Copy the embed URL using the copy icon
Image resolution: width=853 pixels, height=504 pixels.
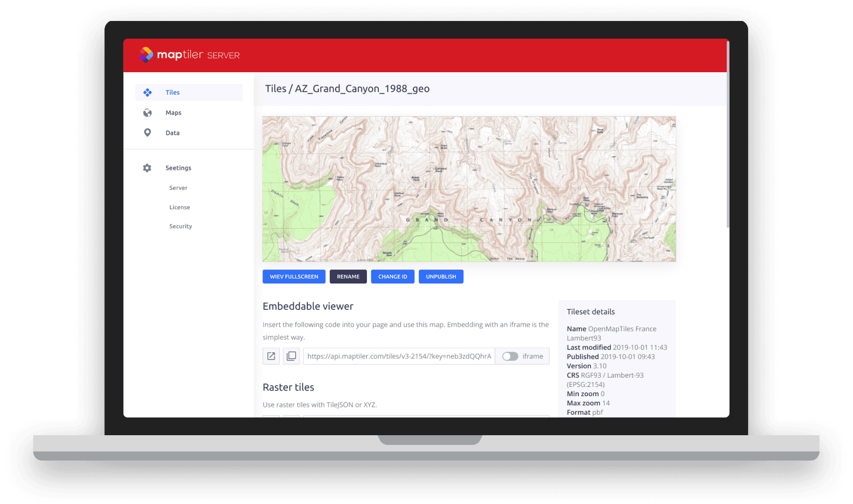click(291, 356)
